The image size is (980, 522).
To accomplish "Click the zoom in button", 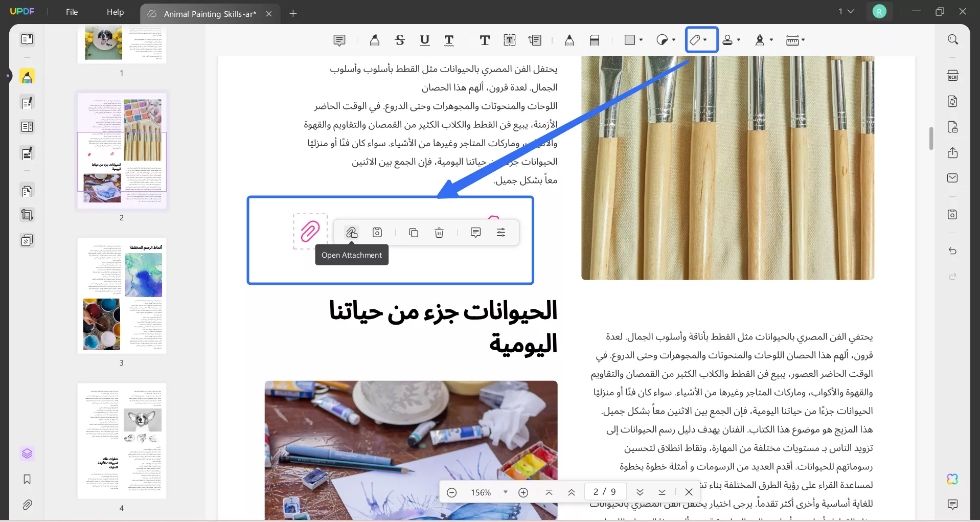I will tap(523, 492).
